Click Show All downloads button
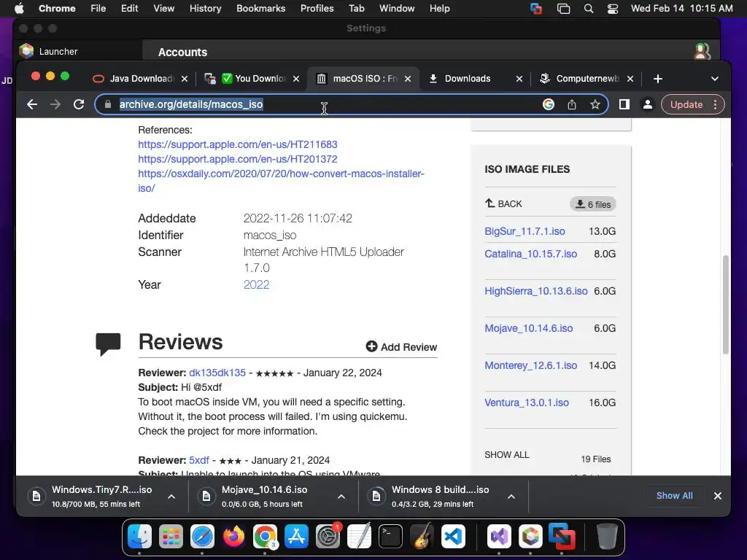Screen dimensions: 747x560 click(x=675, y=496)
